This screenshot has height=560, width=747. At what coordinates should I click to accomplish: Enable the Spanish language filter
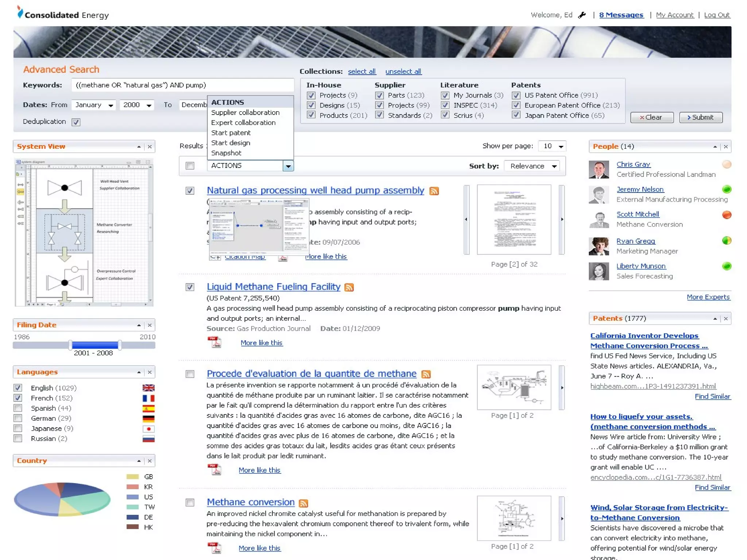pyautogui.click(x=18, y=408)
